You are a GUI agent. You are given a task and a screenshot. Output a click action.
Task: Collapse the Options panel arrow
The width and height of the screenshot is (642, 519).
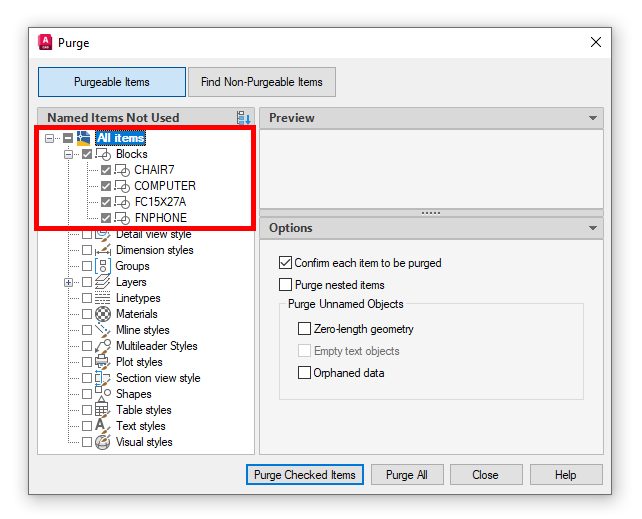[x=594, y=228]
